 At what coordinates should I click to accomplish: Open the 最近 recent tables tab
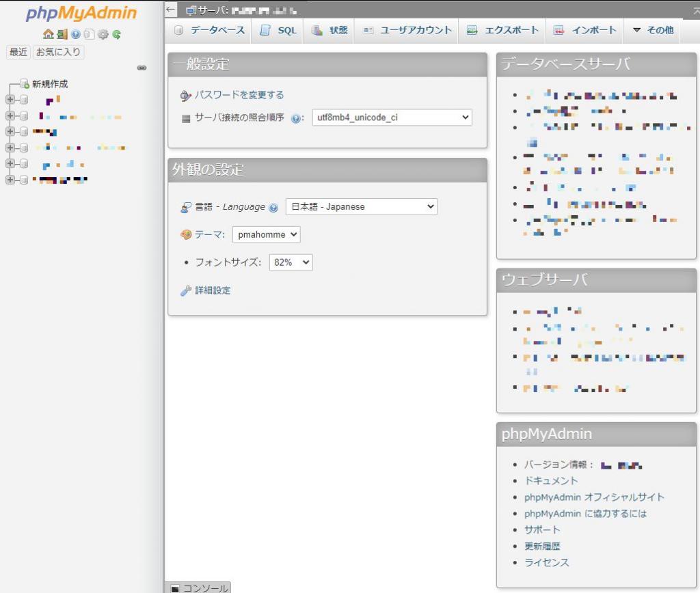(x=18, y=52)
